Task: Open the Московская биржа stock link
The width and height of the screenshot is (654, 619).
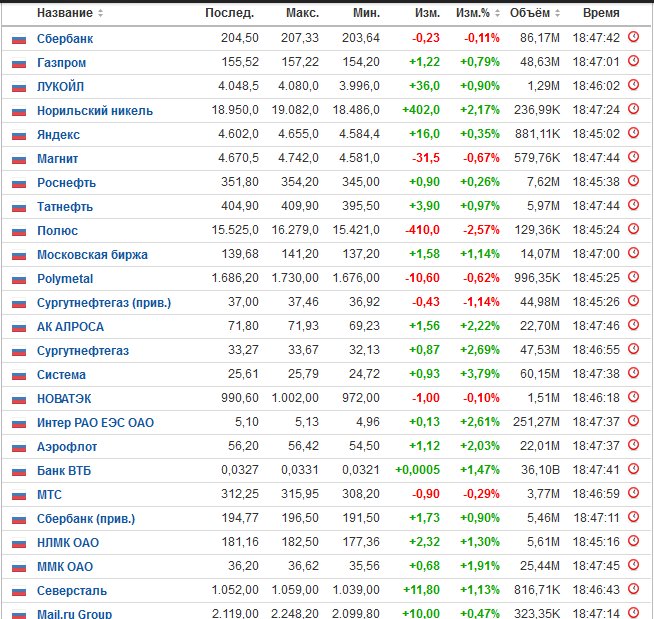Action: click(92, 254)
